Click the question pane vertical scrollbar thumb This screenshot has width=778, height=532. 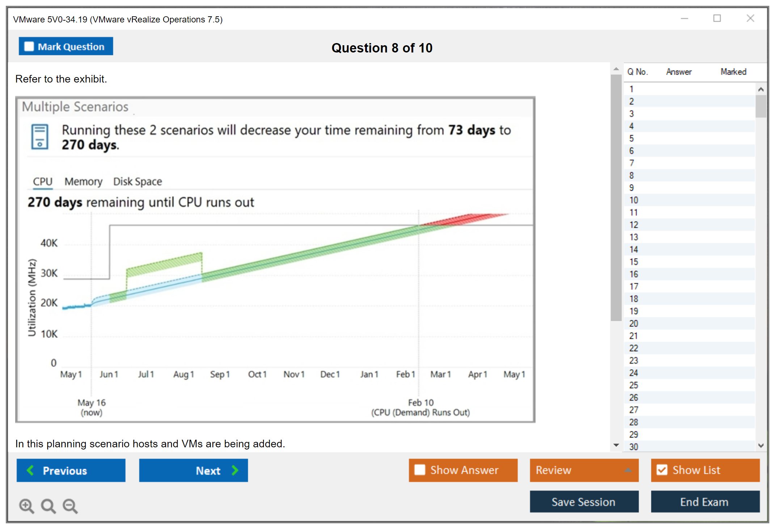[616, 197]
